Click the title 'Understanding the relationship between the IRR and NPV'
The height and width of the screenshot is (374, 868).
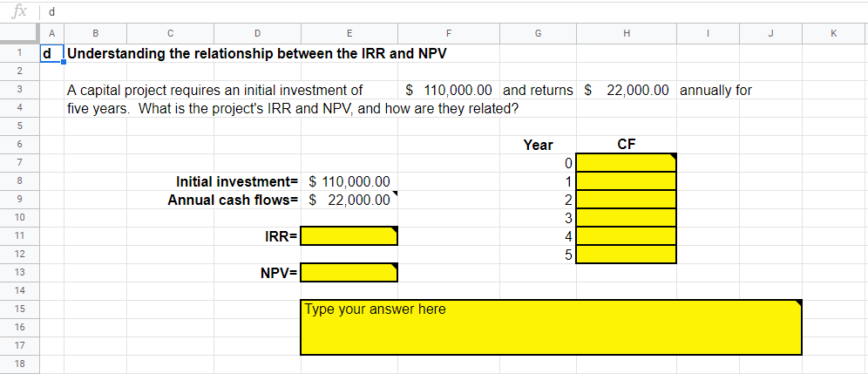256,54
